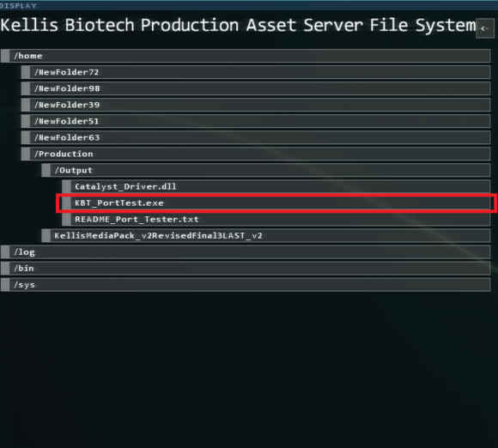Open README_Port_Tester.txt file
This screenshot has height=448, width=498.
click(276, 219)
